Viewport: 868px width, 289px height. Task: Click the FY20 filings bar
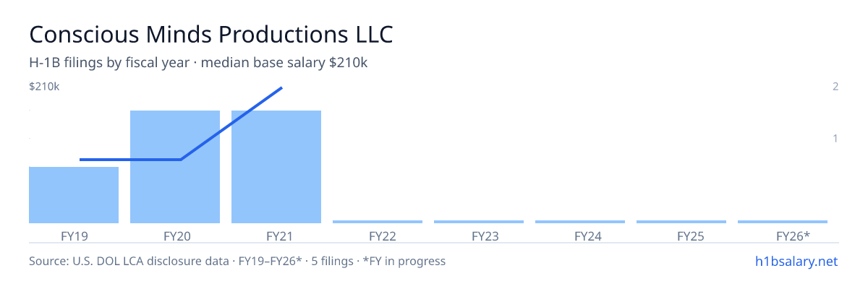coord(175,167)
